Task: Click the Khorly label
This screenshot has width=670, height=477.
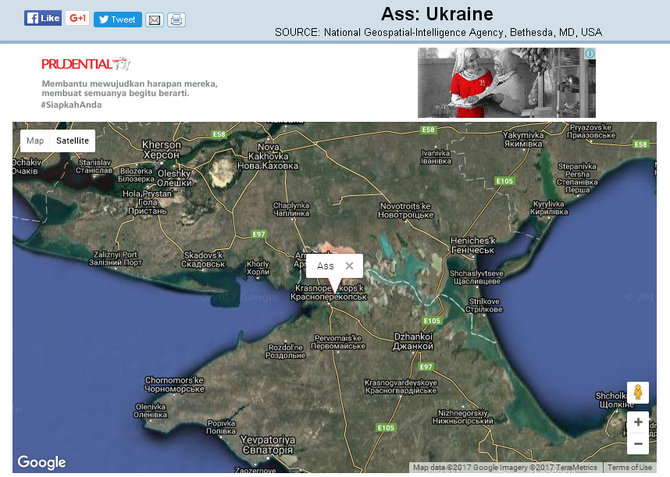Action: point(258,268)
